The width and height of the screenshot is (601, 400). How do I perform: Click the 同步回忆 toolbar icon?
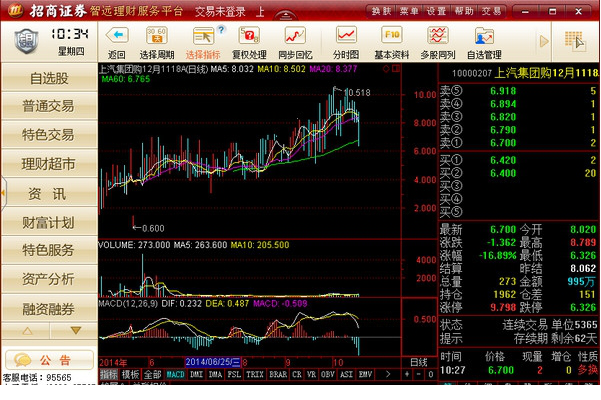pos(295,36)
